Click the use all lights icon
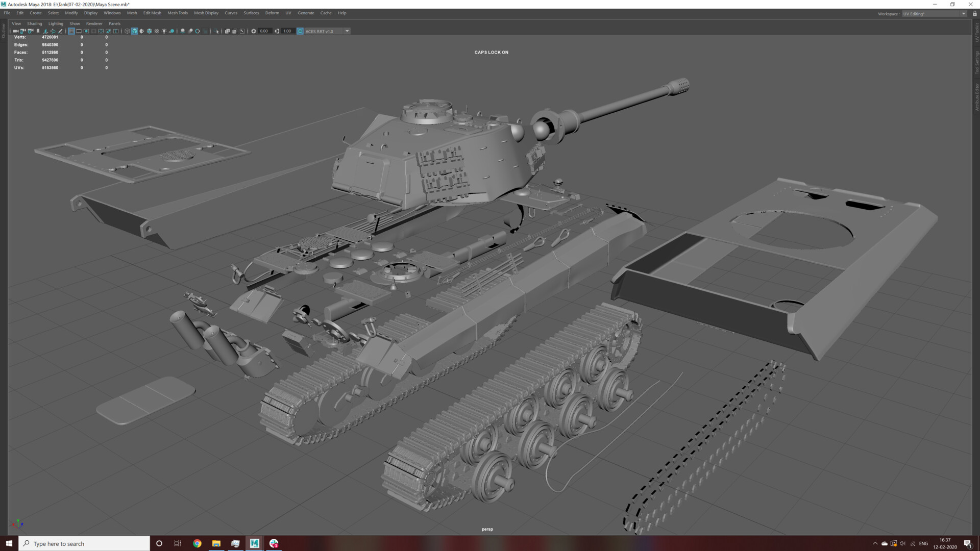 pos(164,31)
